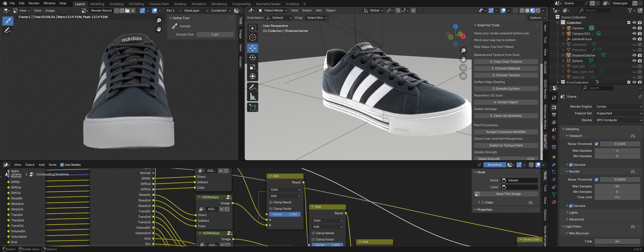Uncheck the Use Nodes checkbox

pos(62,165)
